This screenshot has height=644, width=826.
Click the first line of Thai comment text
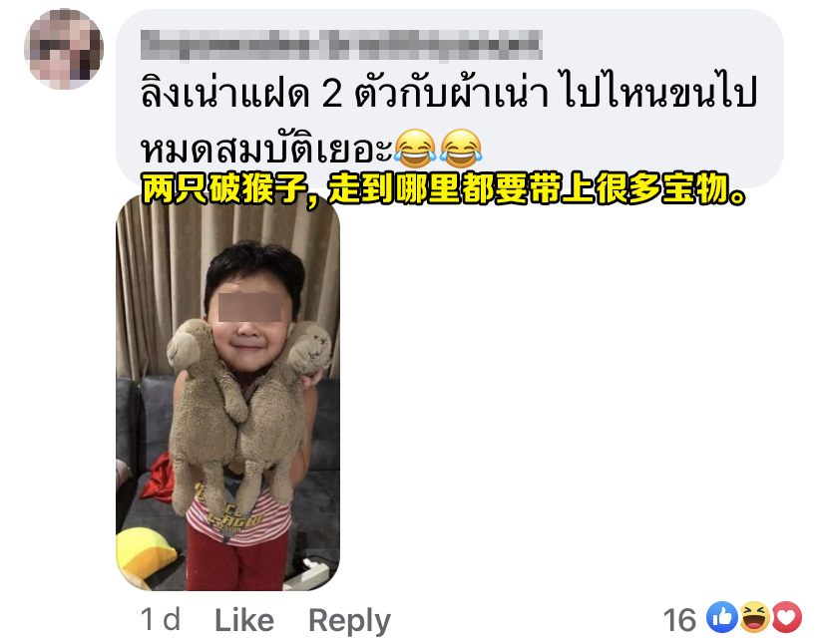pyautogui.click(x=448, y=92)
